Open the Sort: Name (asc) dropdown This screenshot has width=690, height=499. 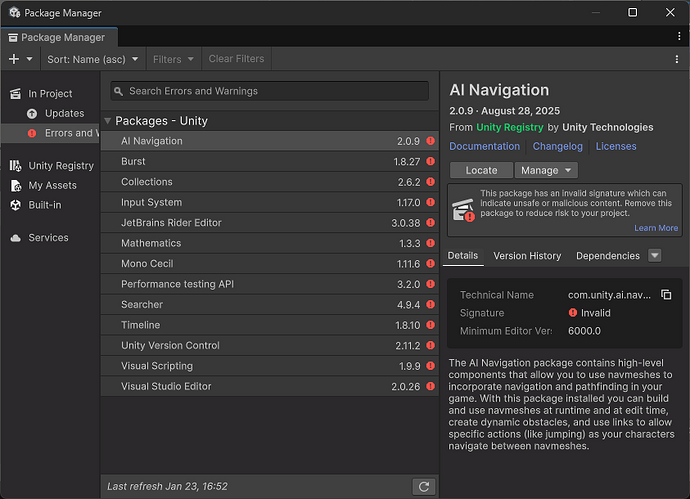(94, 59)
